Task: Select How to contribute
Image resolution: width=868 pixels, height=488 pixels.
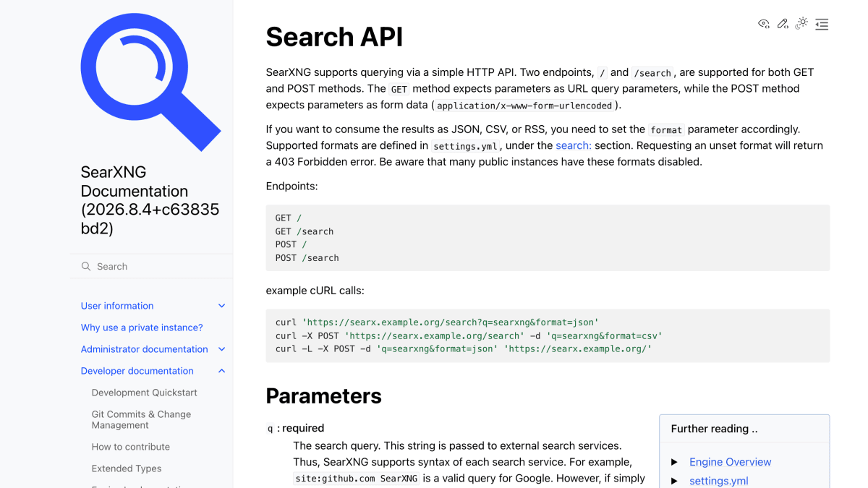Action: (x=131, y=447)
